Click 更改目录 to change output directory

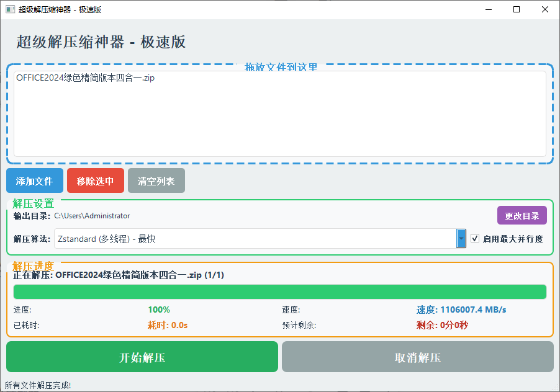pos(522,215)
